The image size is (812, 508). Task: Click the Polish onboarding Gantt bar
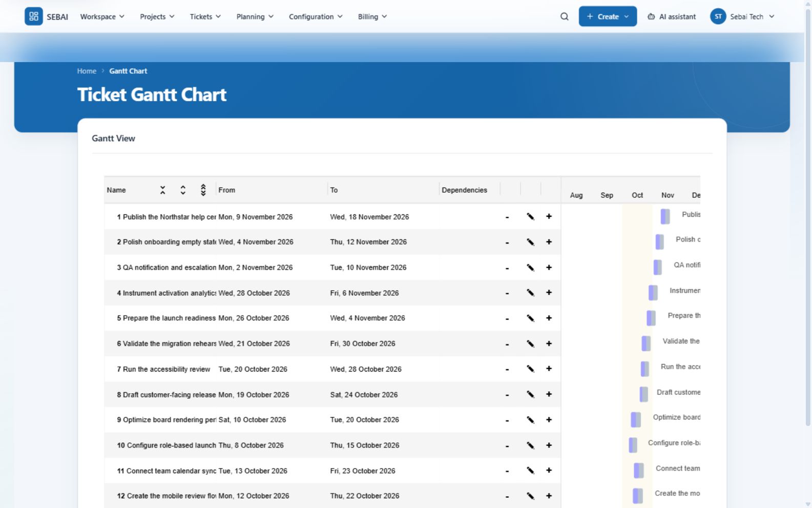[660, 242]
